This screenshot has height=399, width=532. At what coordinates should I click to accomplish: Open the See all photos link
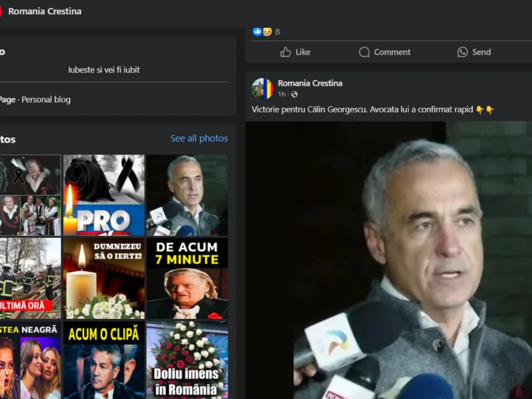click(199, 138)
